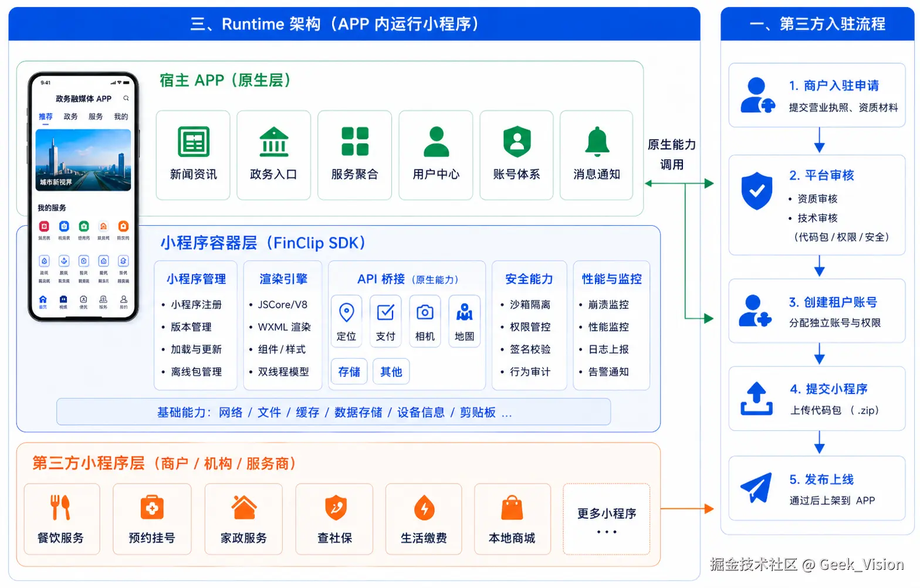Open the 餐饮服务 fork-and-knife icon
Viewport: 920px width, 588px height.
coord(60,508)
